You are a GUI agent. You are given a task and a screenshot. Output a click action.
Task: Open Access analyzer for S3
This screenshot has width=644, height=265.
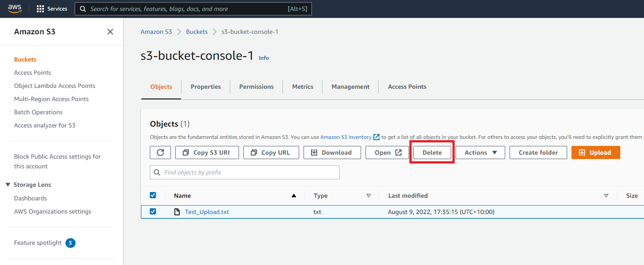45,125
